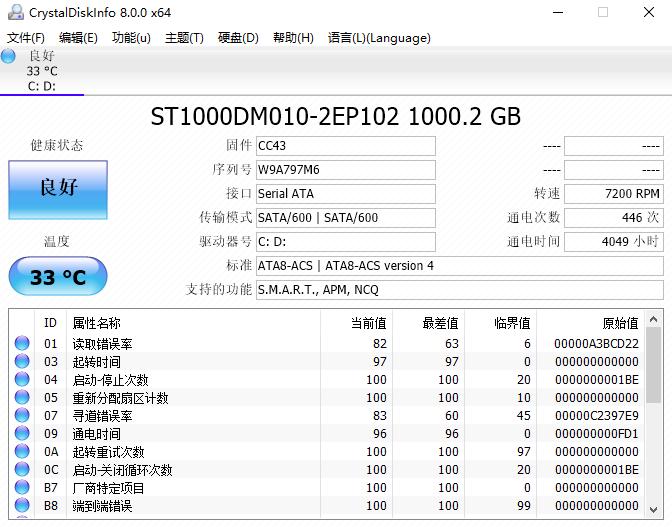Viewport: 672px width, 527px height.
Task: Open the 硬盘(D) menu
Action: pos(238,38)
